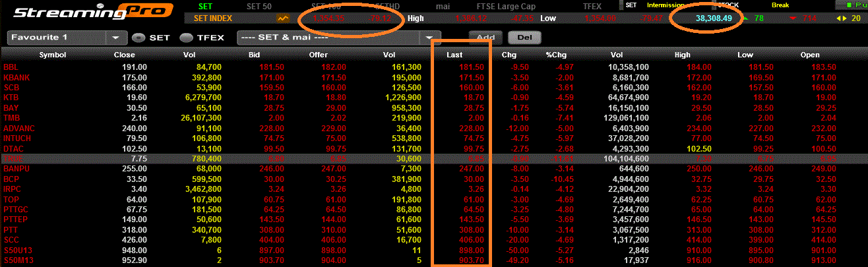Click the Open column header
This screenshot has height=267, width=868.
pos(810,55)
